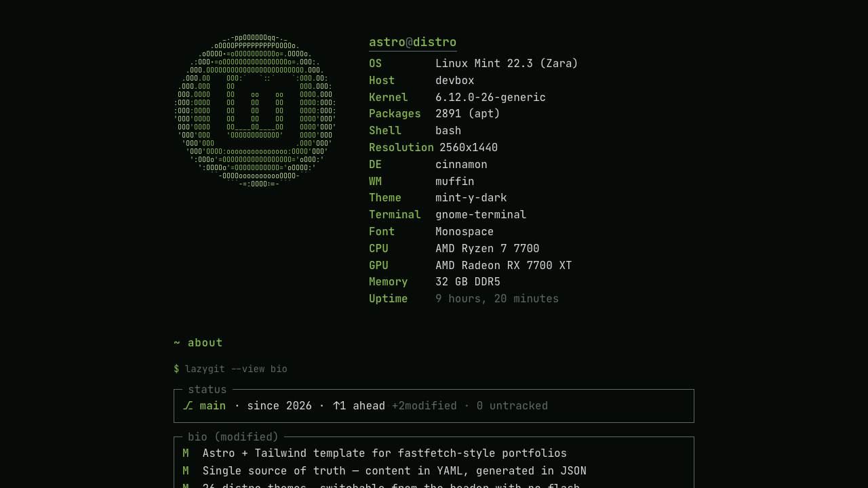Select the GPU value 'AMD Radeon RX 7700 XT'

(504, 266)
